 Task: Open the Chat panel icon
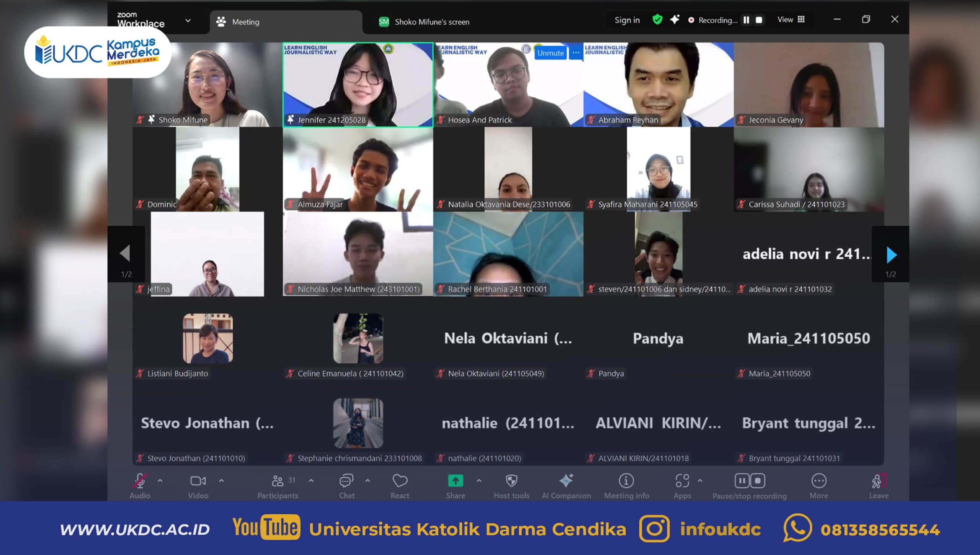pos(346,481)
